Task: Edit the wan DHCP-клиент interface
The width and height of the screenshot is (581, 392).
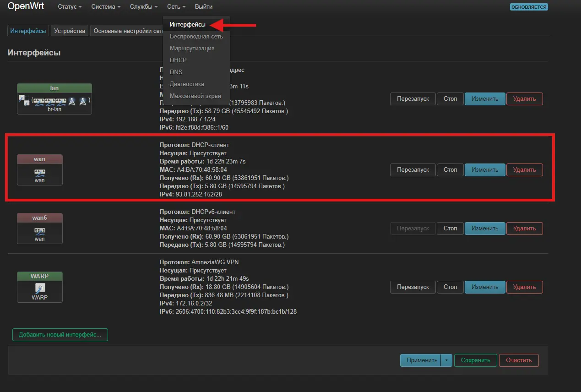Action: coord(485,170)
